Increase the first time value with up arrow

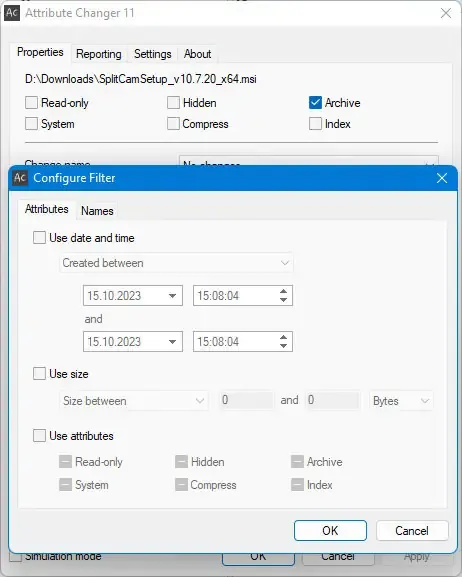[x=283, y=291]
